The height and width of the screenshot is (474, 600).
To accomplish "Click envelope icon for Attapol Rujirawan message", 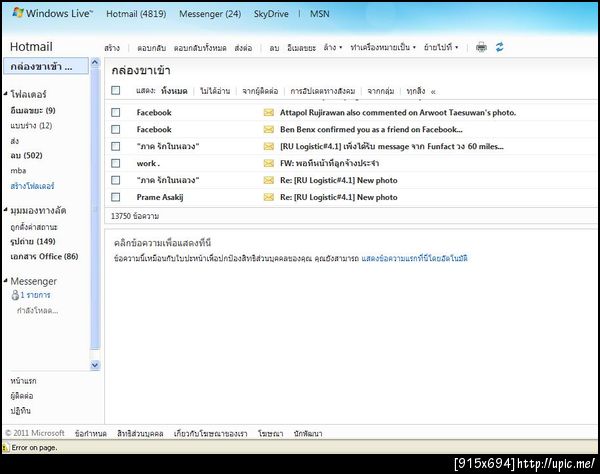I will pos(269,112).
